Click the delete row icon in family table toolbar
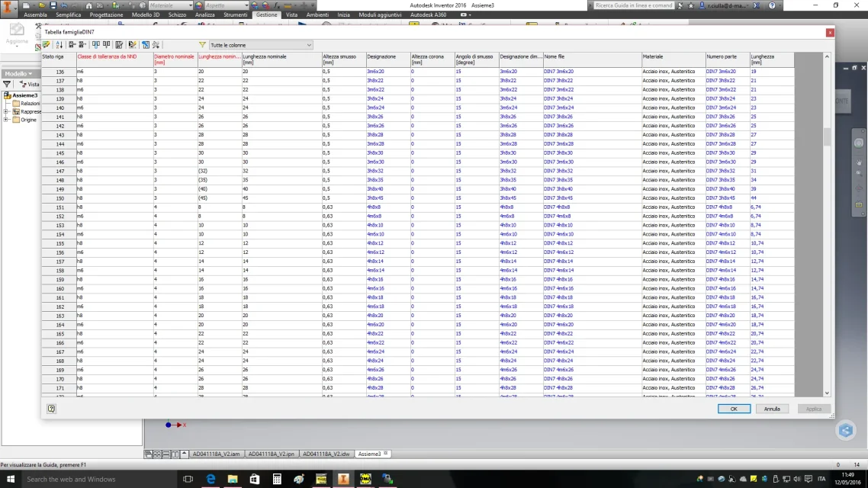Image resolution: width=868 pixels, height=488 pixels. tap(82, 45)
